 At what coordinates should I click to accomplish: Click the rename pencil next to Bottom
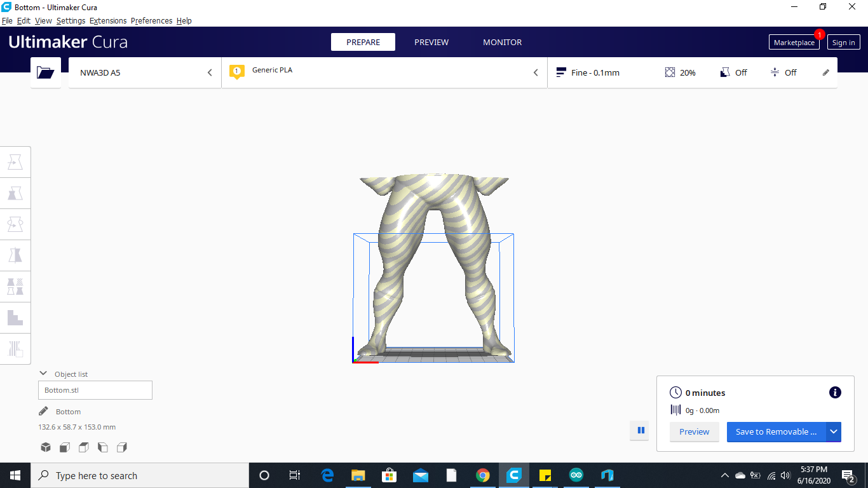click(x=43, y=410)
